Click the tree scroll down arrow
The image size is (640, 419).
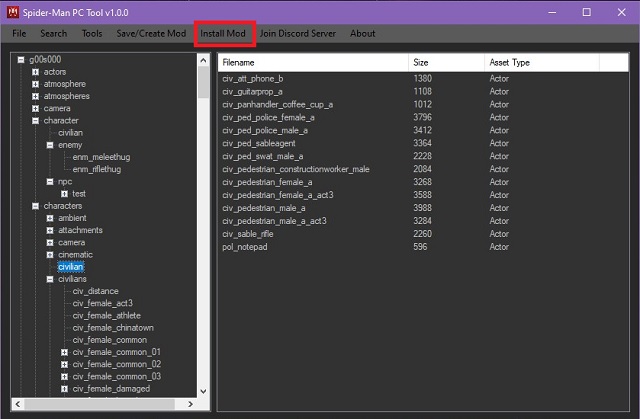coord(203,391)
